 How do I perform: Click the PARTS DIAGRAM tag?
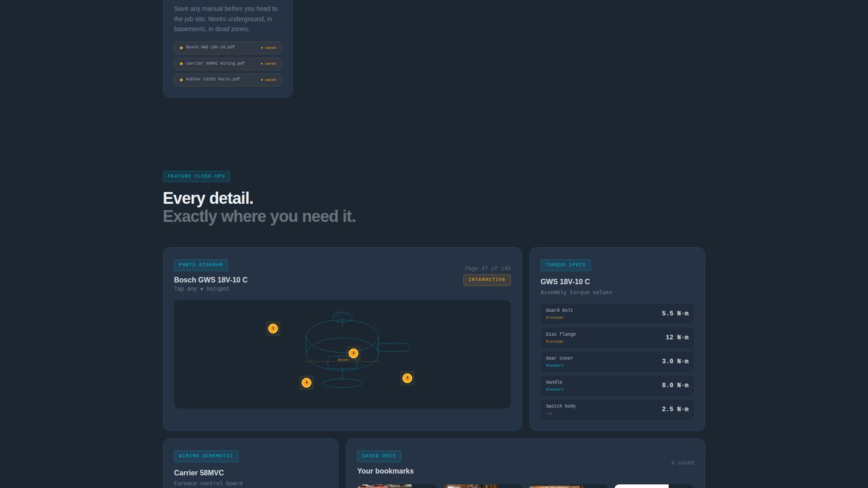click(x=201, y=265)
